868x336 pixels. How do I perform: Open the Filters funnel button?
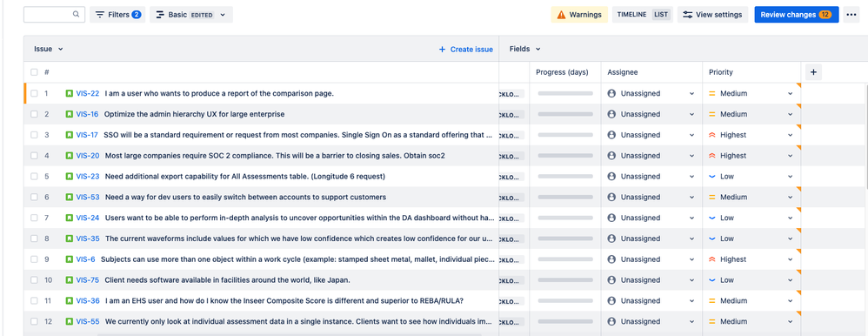click(117, 15)
